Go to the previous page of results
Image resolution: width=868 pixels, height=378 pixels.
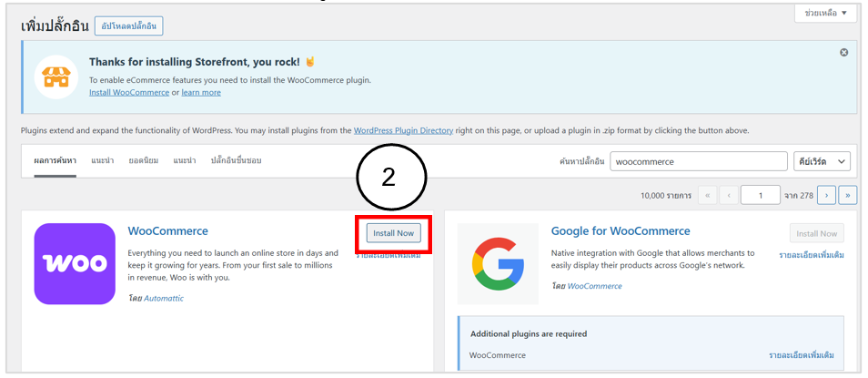pyautogui.click(x=729, y=195)
